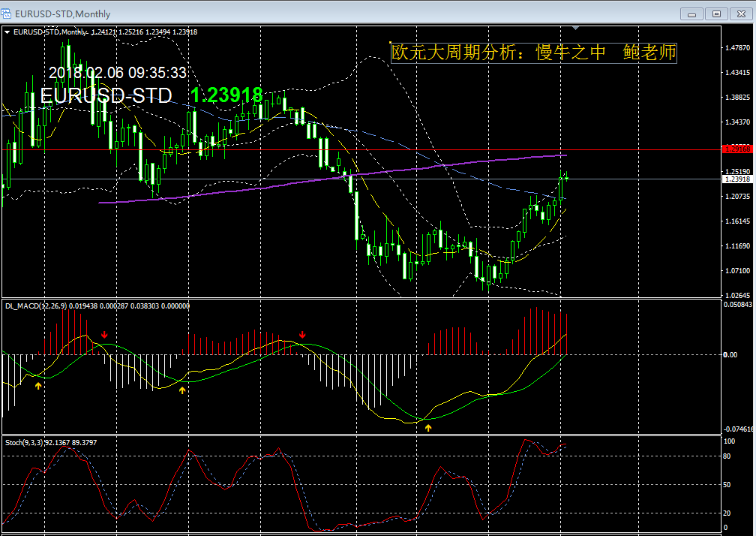Screen dimensions: 756x536
Task: Select the middle yellow up arrow on MACD
Action: (x=181, y=390)
